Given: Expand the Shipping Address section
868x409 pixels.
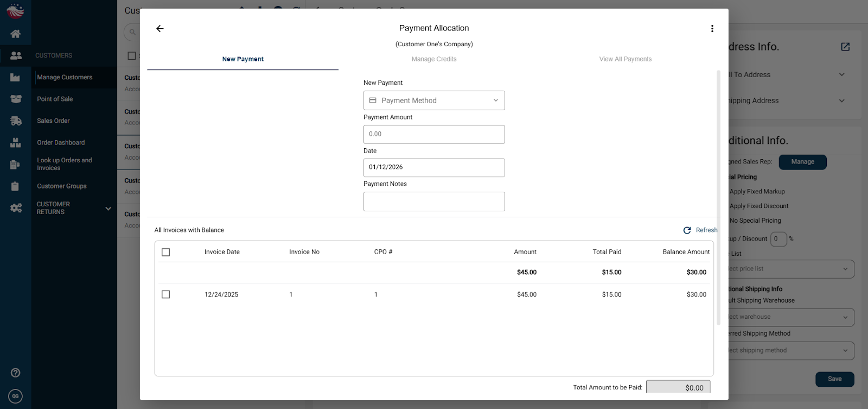Looking at the screenshot, I should [841, 100].
